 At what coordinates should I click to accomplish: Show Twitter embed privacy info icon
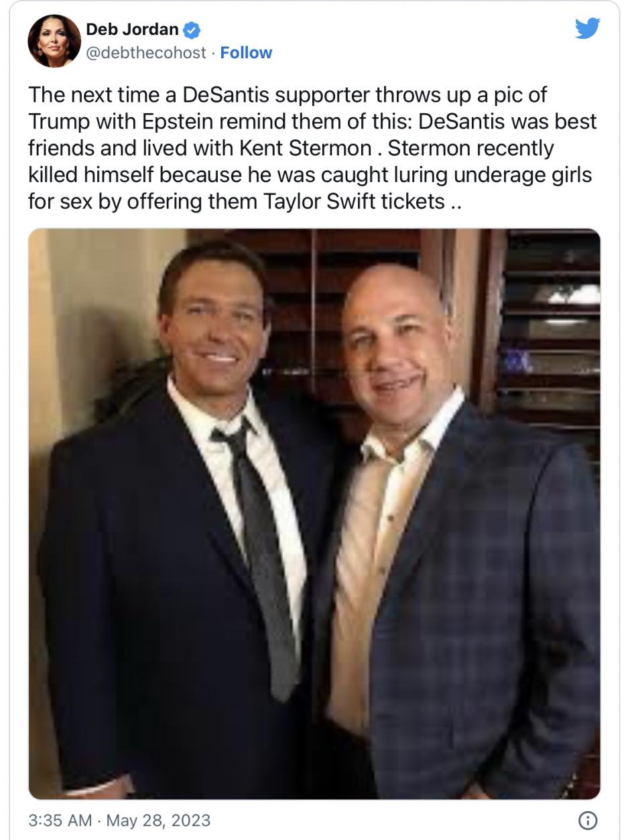coord(587,821)
